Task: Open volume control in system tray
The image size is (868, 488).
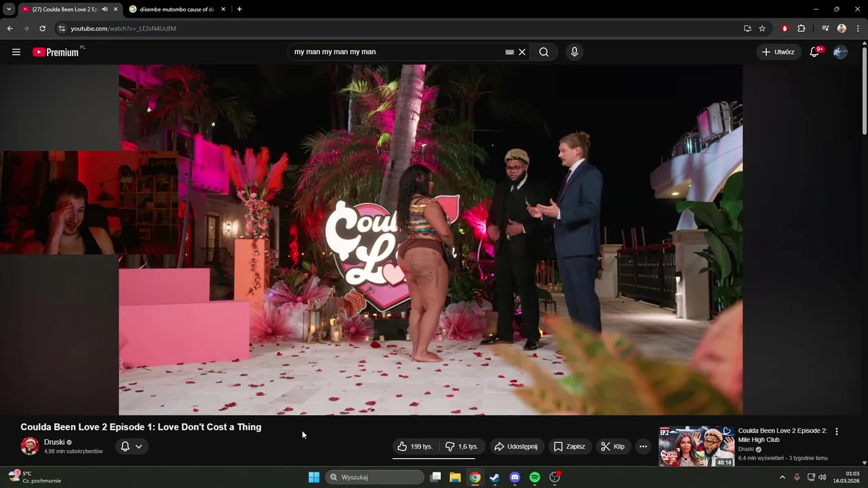Action: pyautogui.click(x=823, y=477)
